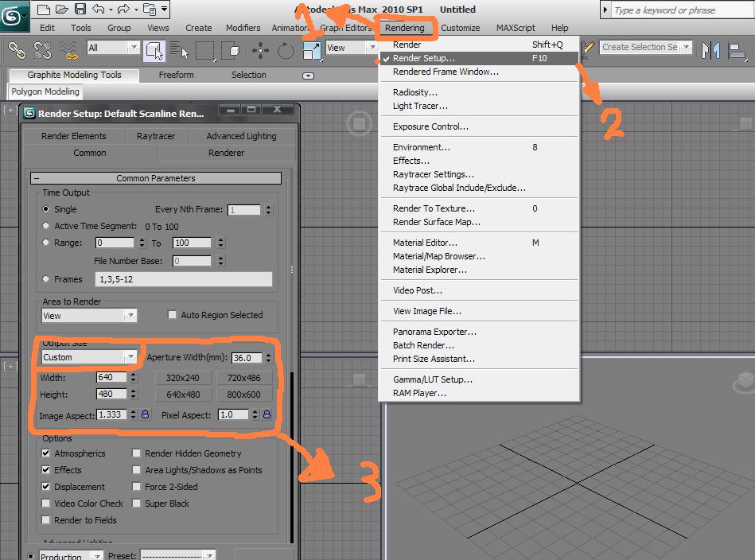
Task: Click the Width value field
Action: coord(111,377)
